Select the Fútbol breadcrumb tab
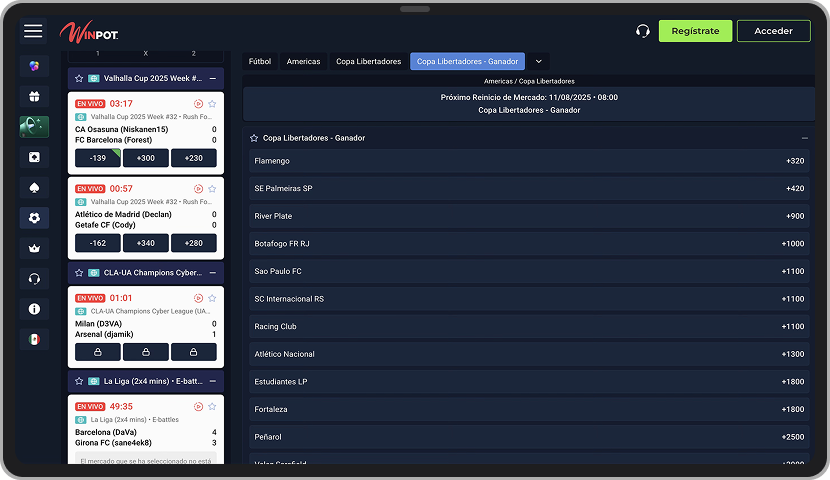 [260, 61]
